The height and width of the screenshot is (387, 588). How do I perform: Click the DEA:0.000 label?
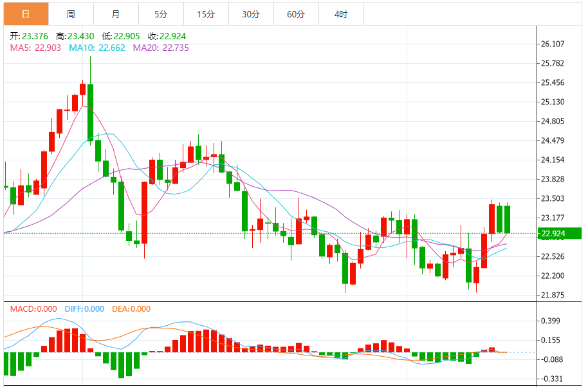click(x=131, y=309)
